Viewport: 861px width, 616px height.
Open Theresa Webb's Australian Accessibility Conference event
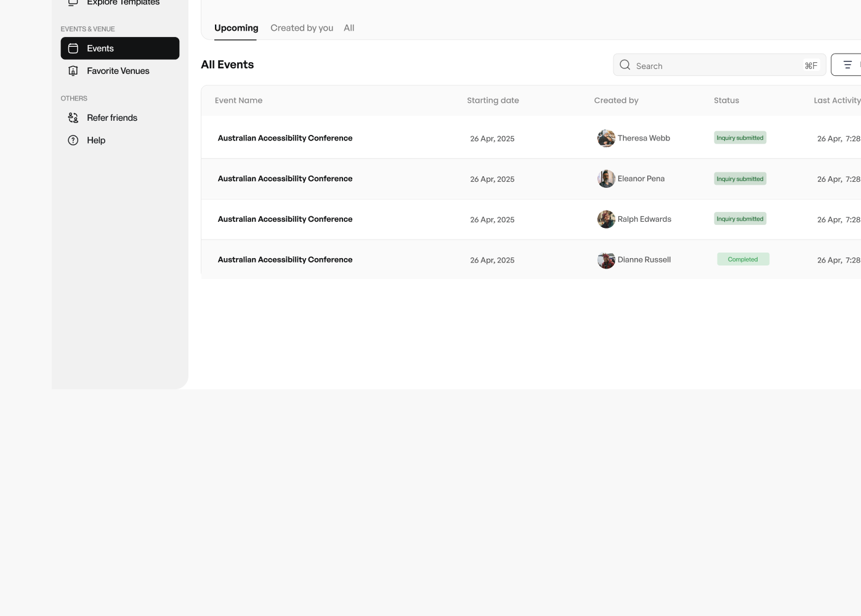[285, 138]
